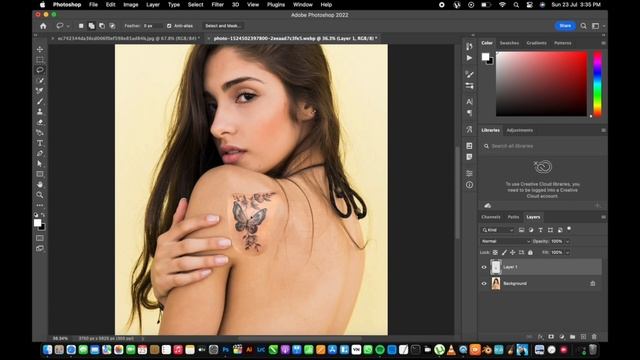Toggle lock image pixels brush icon

tap(504, 253)
